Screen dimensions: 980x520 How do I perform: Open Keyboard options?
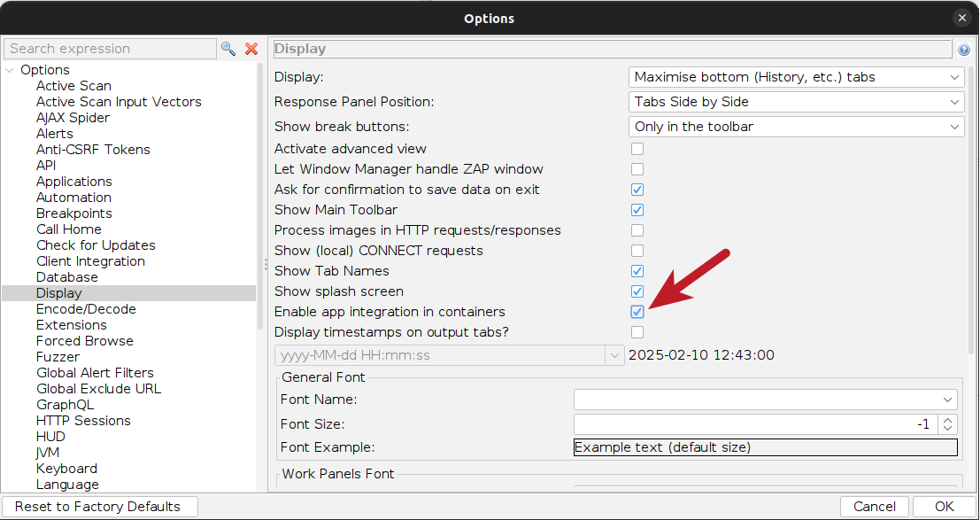click(67, 469)
